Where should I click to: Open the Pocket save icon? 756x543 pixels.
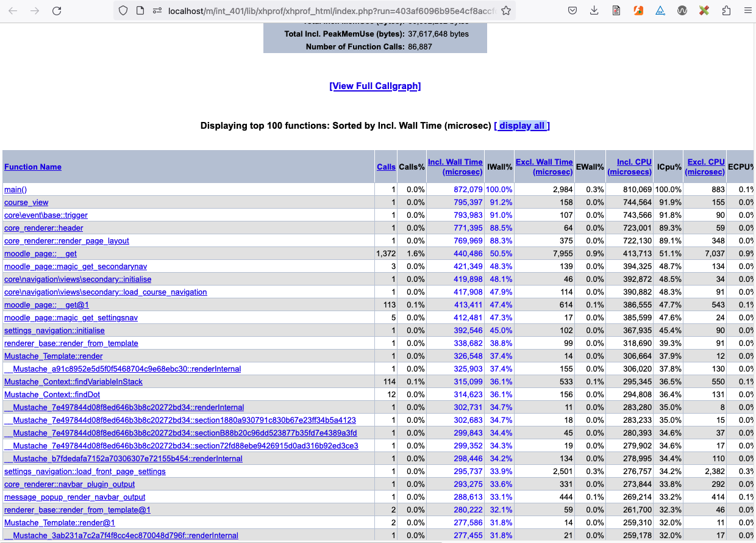572,10
